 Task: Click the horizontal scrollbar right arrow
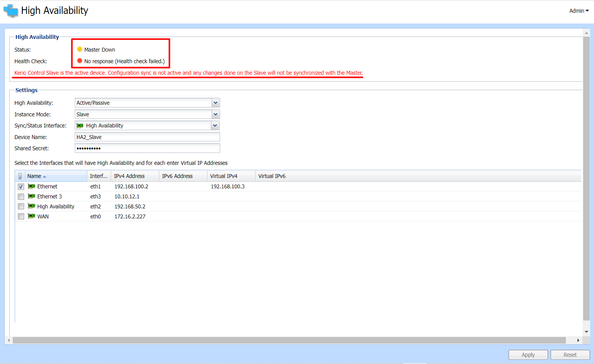tap(578, 340)
